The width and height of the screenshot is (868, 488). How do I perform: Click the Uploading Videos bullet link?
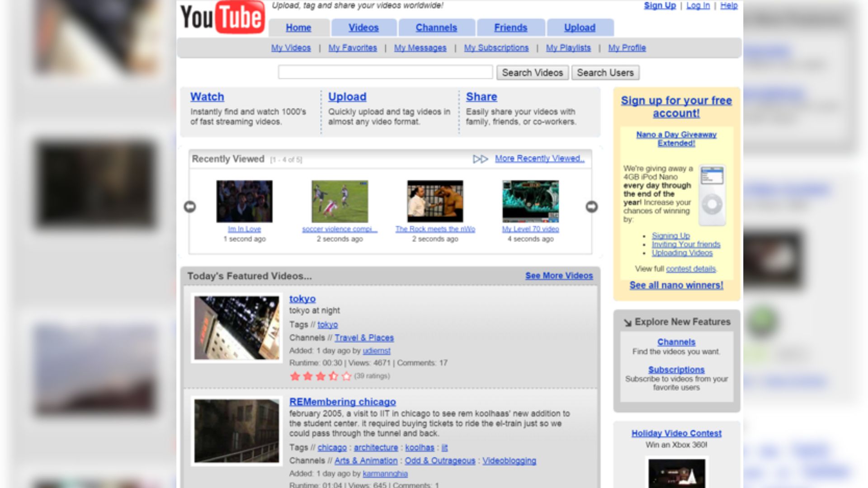click(x=682, y=253)
